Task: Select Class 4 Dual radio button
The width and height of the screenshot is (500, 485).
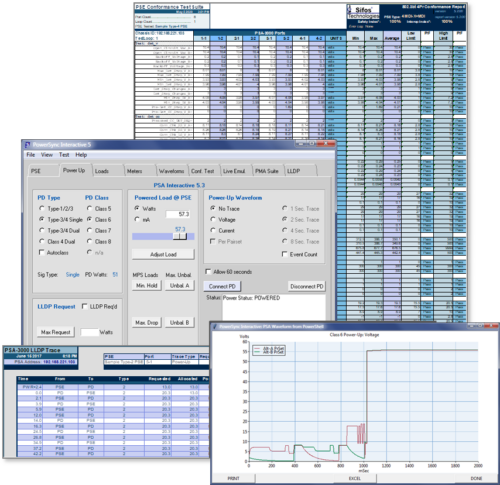Action: (42, 241)
